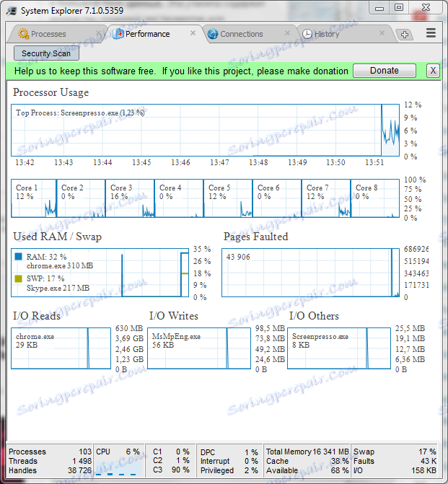Click the Processes tab gear icon

(x=24, y=34)
